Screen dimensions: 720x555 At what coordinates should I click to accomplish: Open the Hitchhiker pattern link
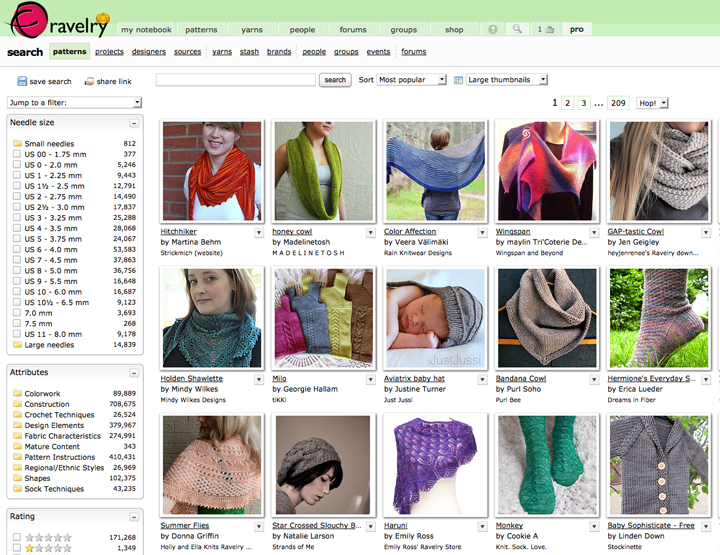179,231
